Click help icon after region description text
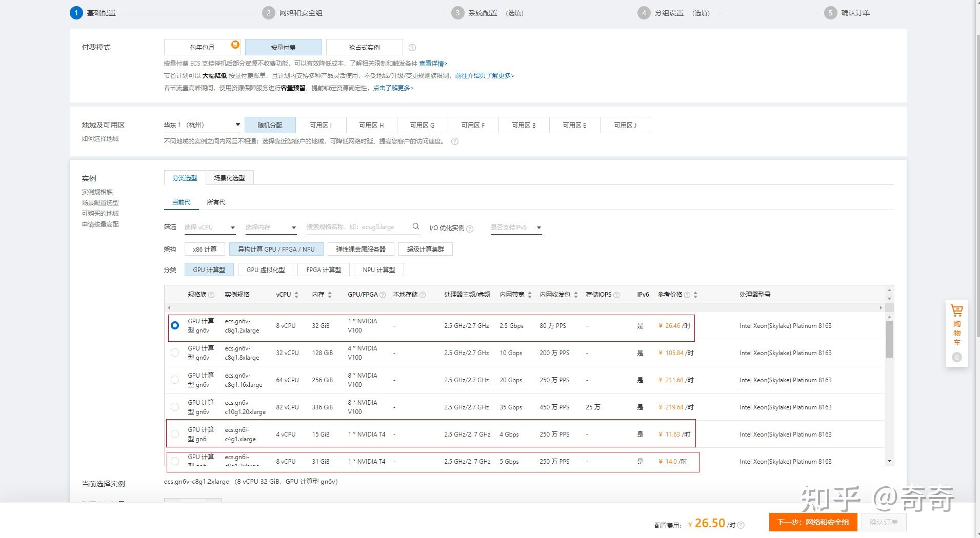This screenshot has width=980, height=538. click(x=454, y=141)
